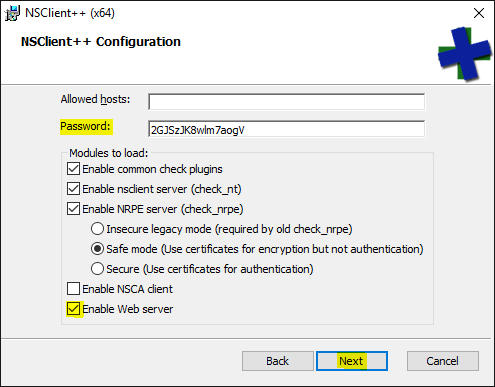495x387 pixels.
Task: Click the Back button
Action: [278, 361]
